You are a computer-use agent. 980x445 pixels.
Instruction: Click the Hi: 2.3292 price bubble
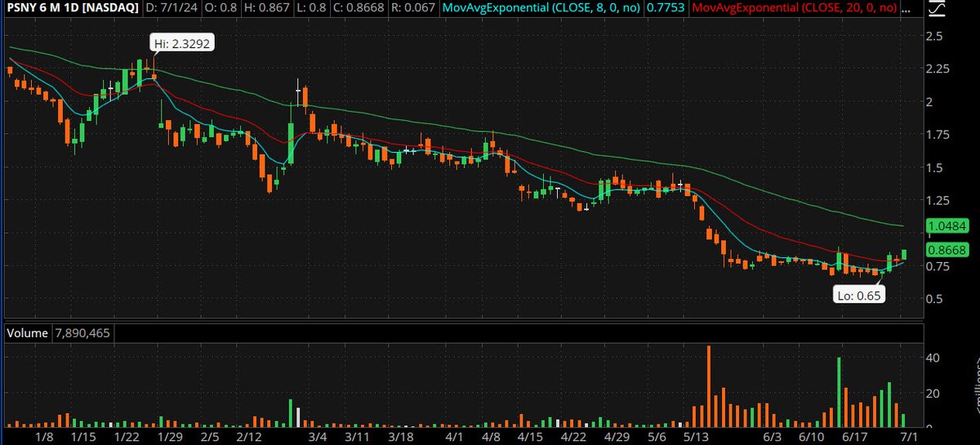click(183, 44)
